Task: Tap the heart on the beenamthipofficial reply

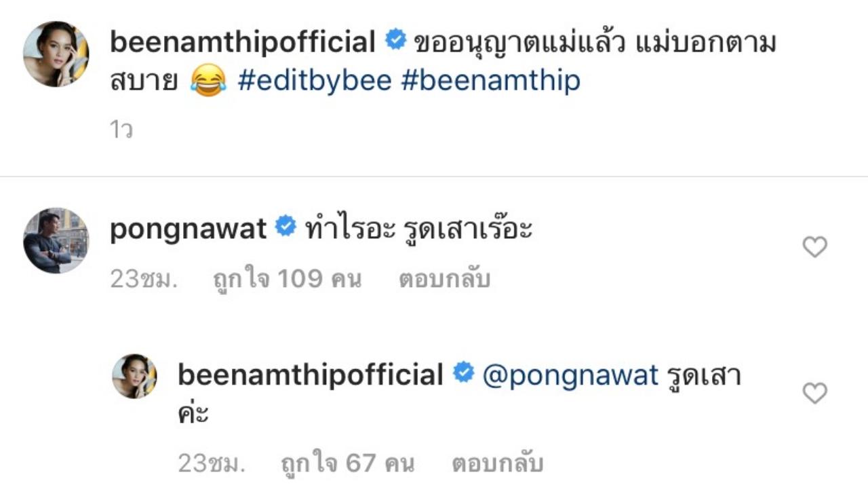Action: click(814, 394)
